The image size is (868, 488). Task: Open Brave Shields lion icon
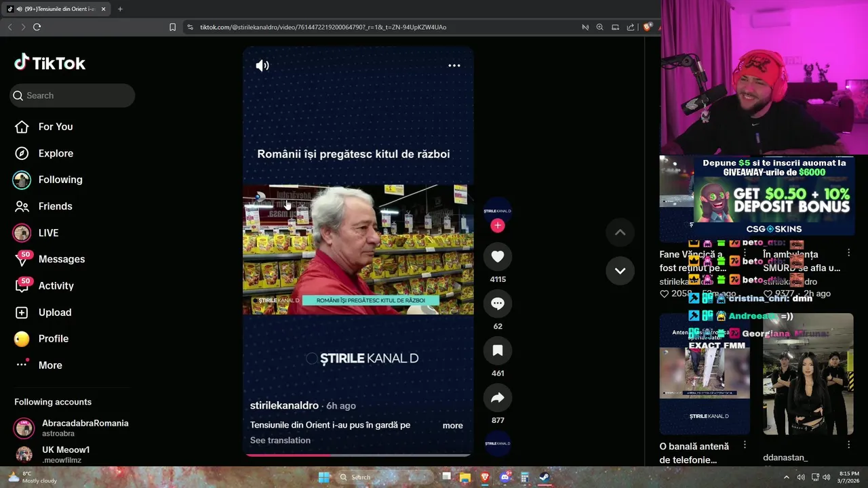(648, 27)
